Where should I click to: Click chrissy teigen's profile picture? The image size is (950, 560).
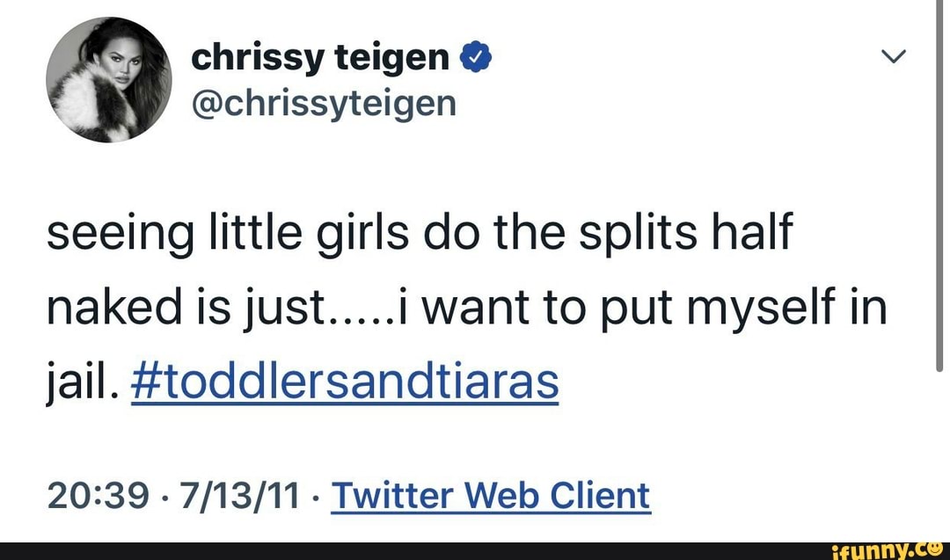point(108,79)
